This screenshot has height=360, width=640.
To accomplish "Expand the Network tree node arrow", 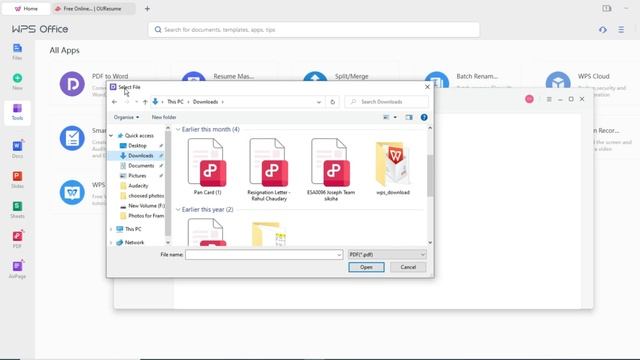I will 111,242.
